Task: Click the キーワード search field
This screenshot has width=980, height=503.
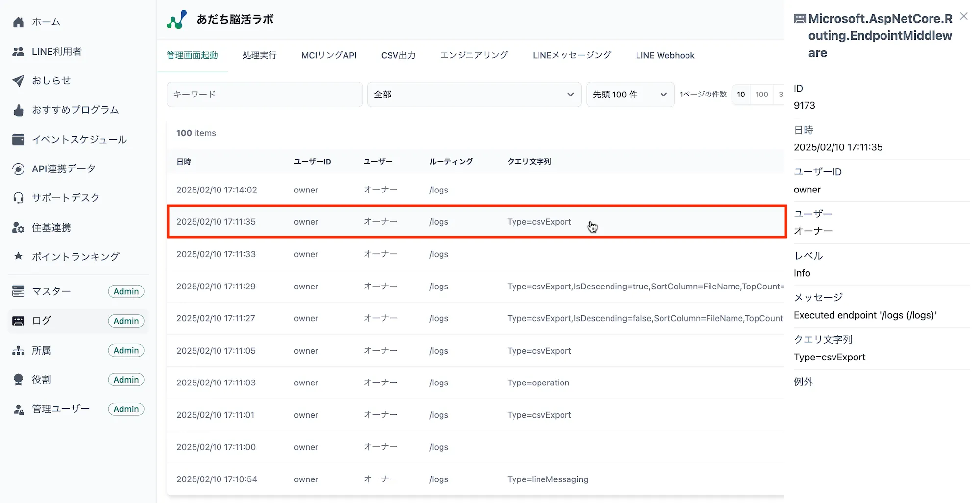Action: point(265,95)
